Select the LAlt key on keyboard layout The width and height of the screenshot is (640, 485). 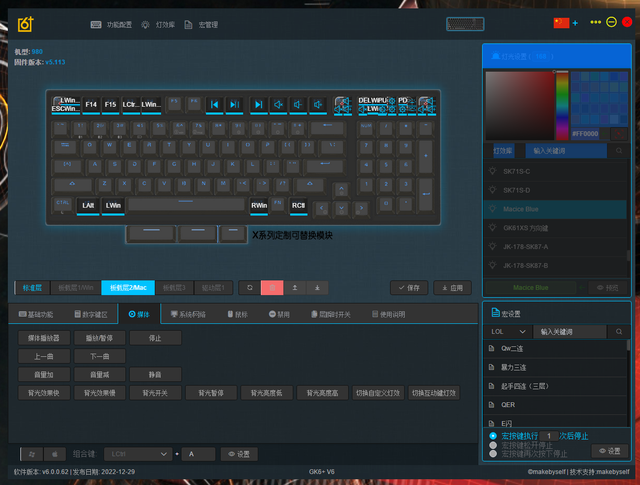88,205
